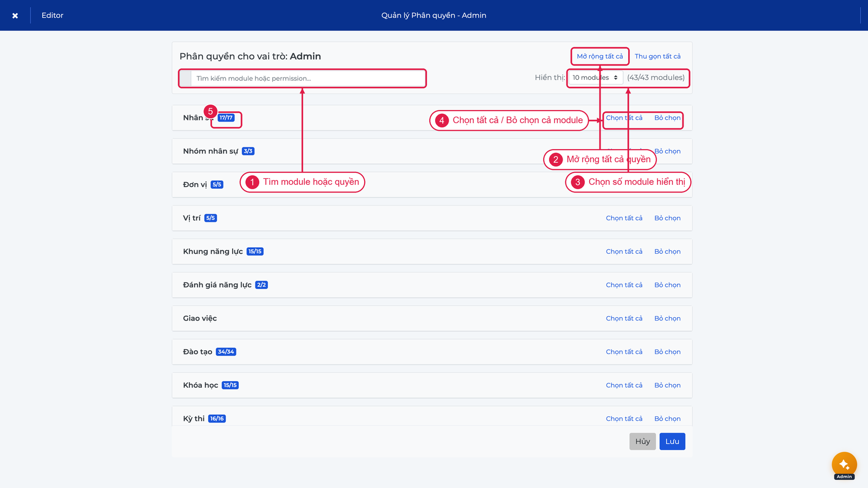Click Mở rộng tất cả link

(x=600, y=56)
